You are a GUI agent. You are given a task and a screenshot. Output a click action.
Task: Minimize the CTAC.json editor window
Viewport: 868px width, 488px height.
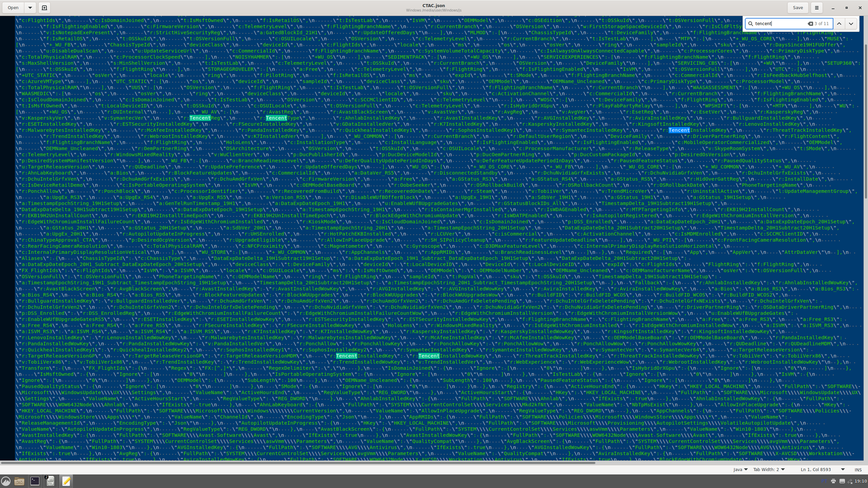coord(833,7)
